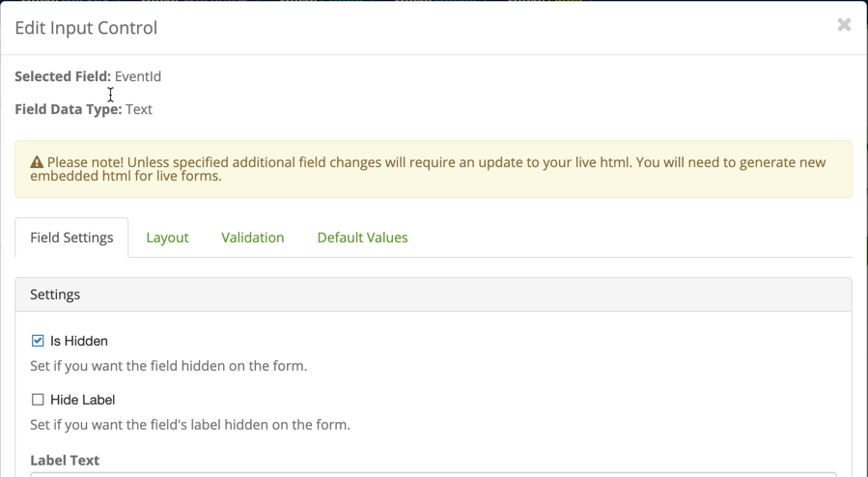Open the Layout tab
868x477 pixels.
point(167,238)
